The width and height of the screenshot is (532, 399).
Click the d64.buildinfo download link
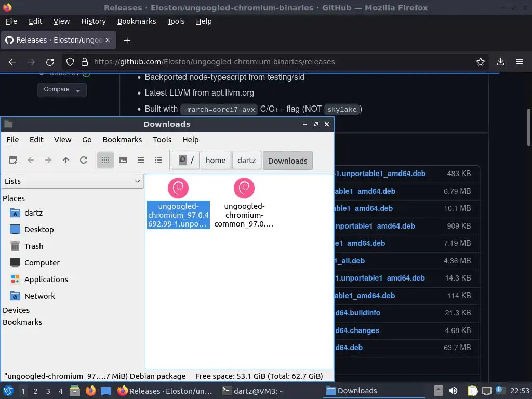tap(357, 313)
